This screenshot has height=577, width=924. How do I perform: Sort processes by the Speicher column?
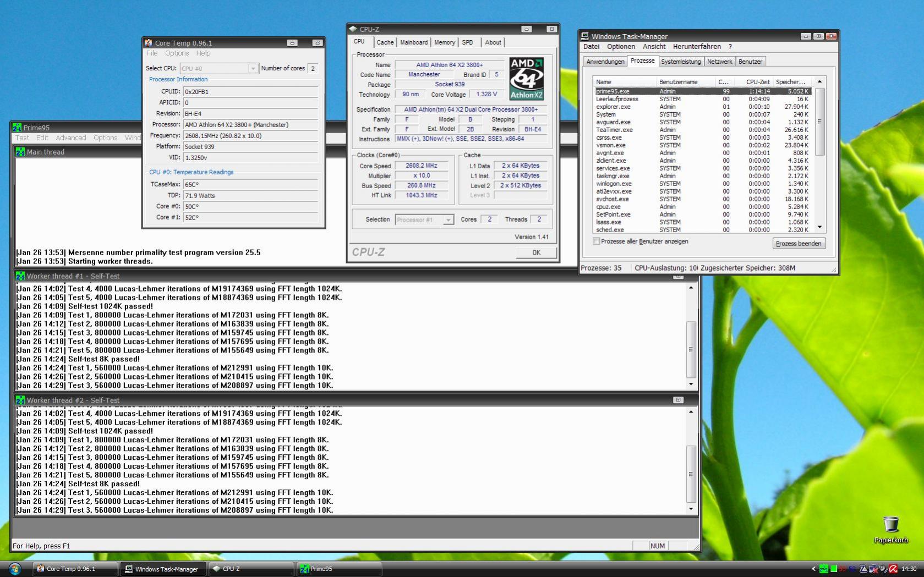pos(792,82)
